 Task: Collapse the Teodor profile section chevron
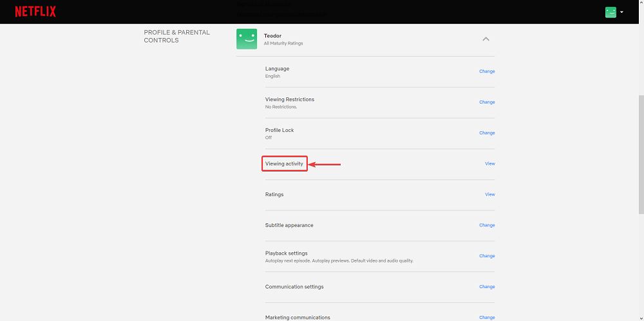click(x=486, y=39)
